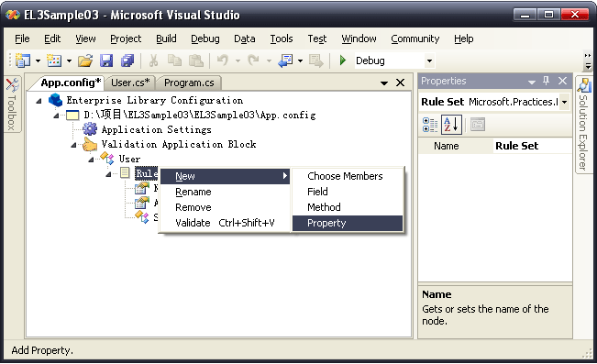Pin the Properties panel with auto-hide
The width and height of the screenshot is (597, 364).
[547, 81]
